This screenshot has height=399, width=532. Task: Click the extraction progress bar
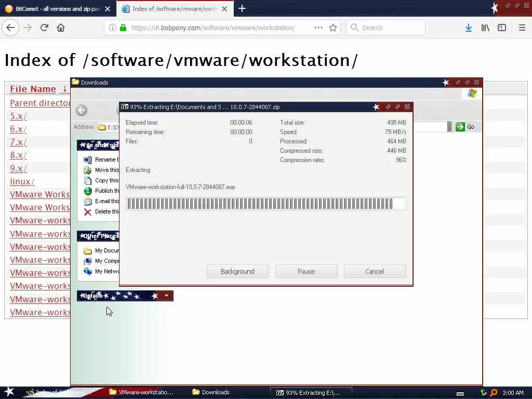point(265,204)
